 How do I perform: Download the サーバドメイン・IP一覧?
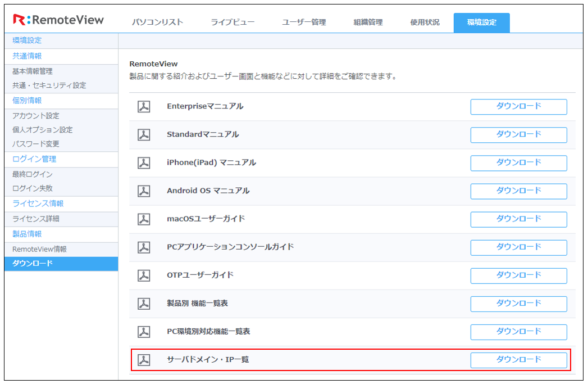(518, 360)
